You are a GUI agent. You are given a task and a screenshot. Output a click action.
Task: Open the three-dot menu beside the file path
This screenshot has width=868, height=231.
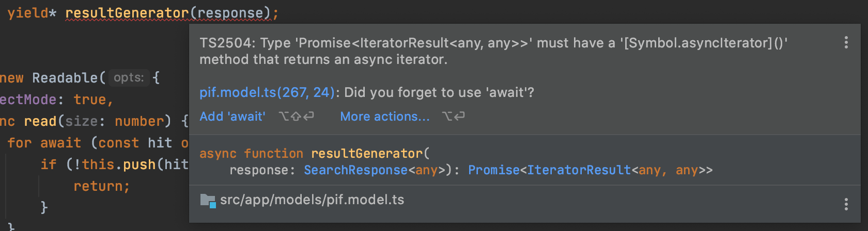tap(846, 204)
